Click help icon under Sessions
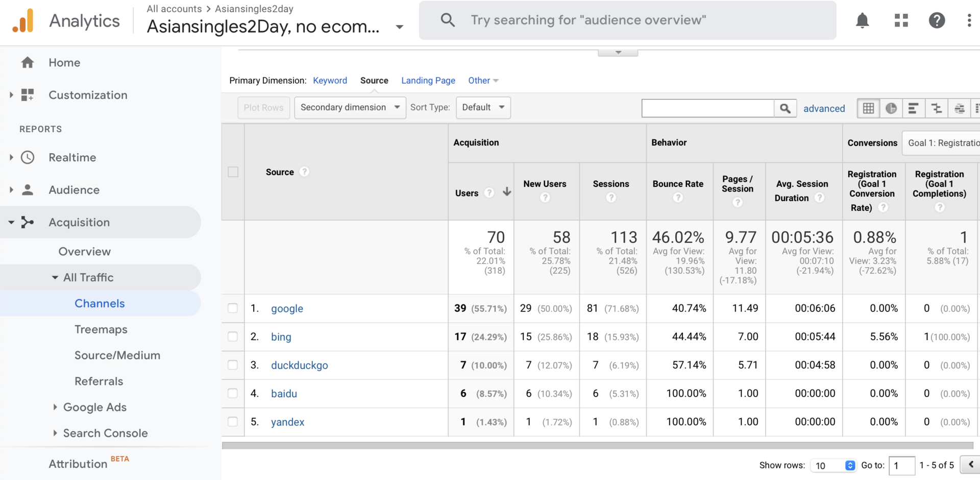This screenshot has width=980, height=480. pyautogui.click(x=611, y=198)
